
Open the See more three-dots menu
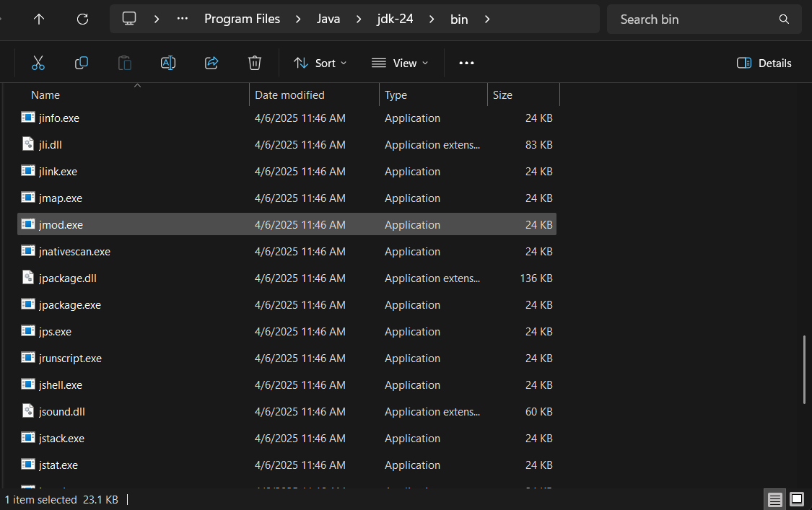pyautogui.click(x=466, y=63)
